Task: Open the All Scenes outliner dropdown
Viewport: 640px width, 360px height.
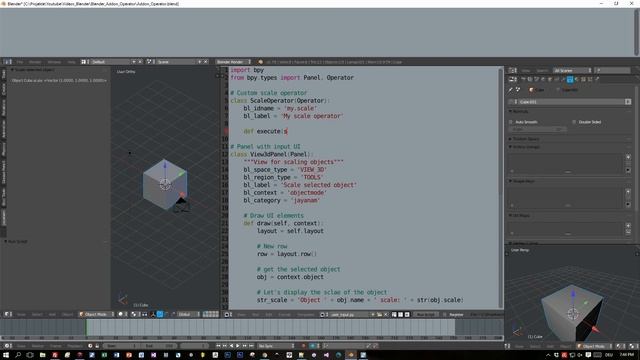Action: pos(572,71)
